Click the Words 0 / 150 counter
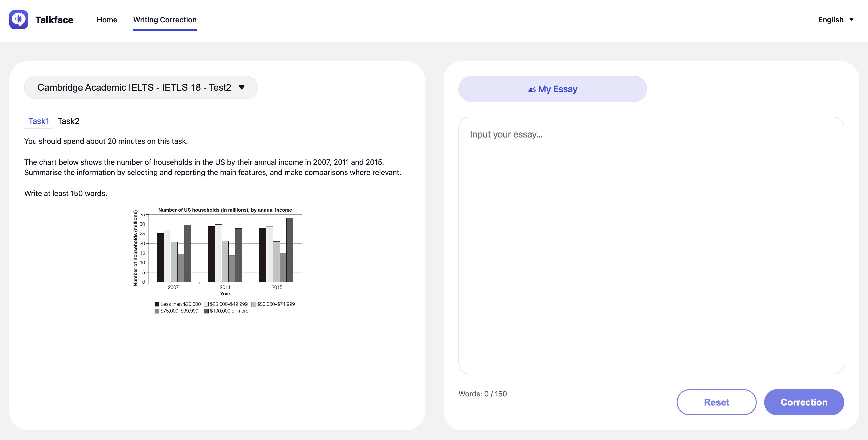The height and width of the screenshot is (440, 868). pyautogui.click(x=482, y=394)
